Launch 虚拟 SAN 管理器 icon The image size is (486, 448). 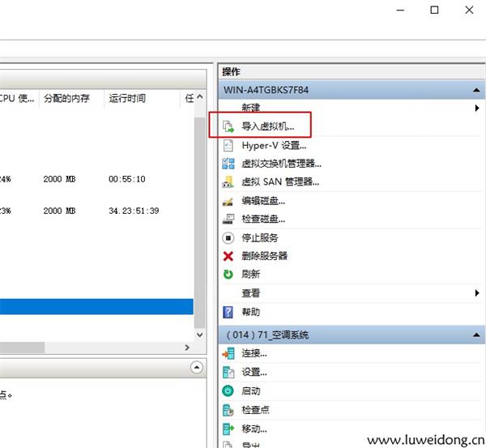tap(228, 182)
